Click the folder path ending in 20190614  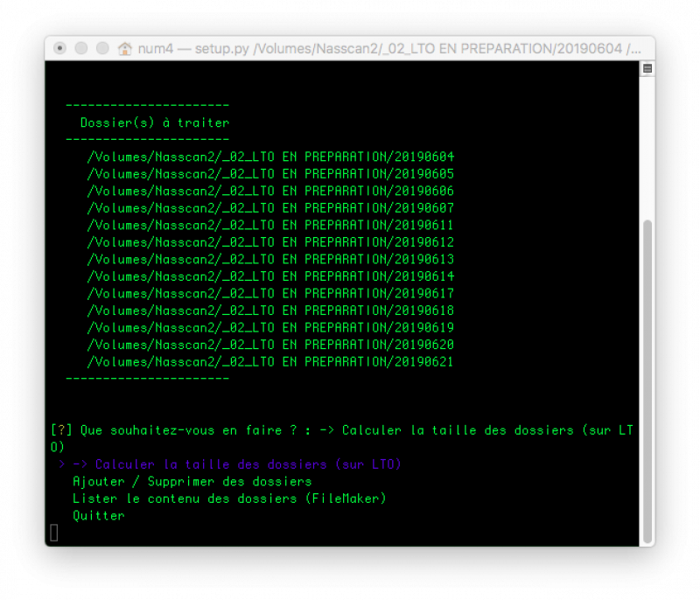pos(270,276)
